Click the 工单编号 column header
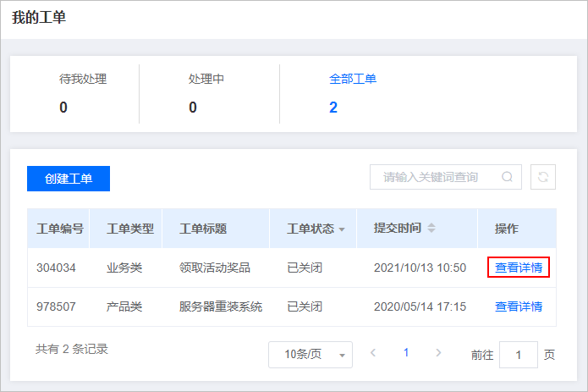 [60, 229]
